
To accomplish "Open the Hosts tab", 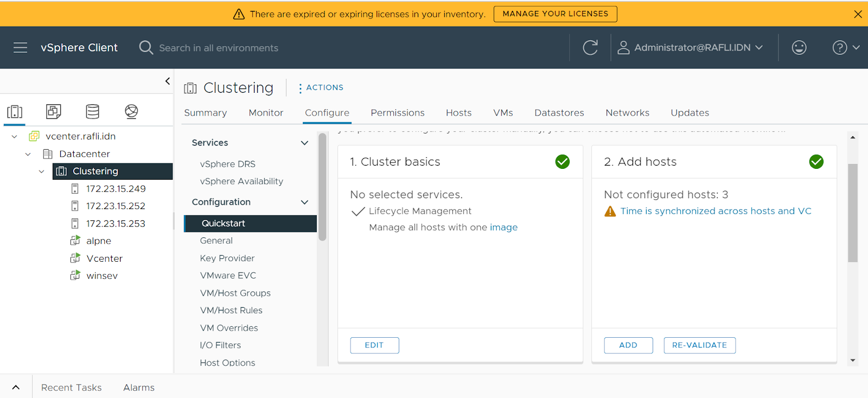I will [x=459, y=112].
